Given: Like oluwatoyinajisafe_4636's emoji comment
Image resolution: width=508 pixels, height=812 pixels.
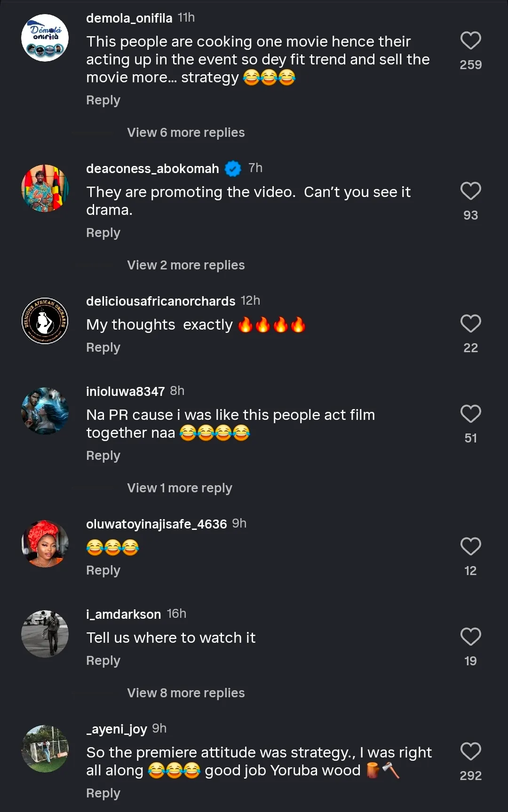Looking at the screenshot, I should point(470,547).
